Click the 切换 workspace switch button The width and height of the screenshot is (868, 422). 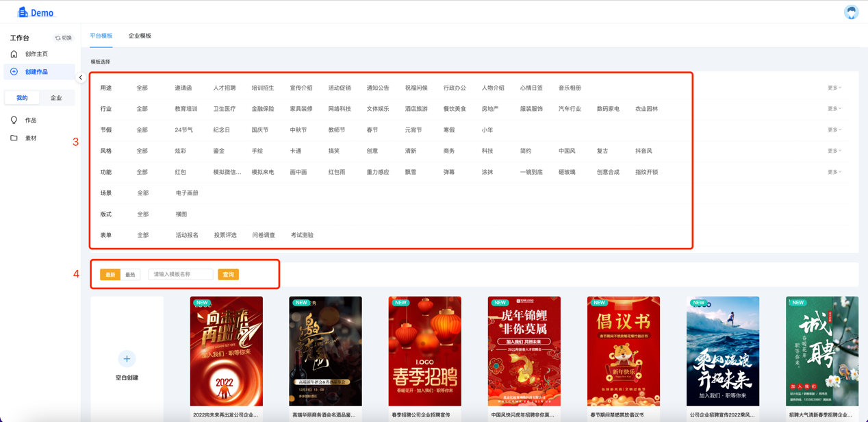pos(64,38)
